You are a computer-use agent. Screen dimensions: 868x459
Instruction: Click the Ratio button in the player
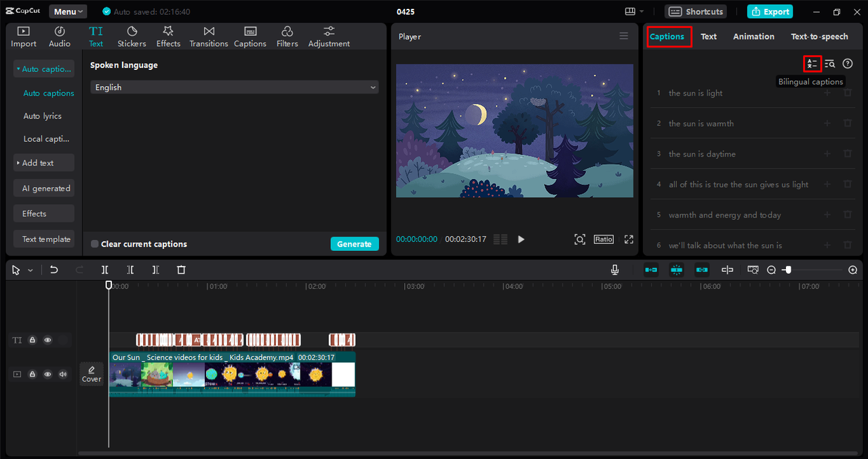click(x=604, y=239)
